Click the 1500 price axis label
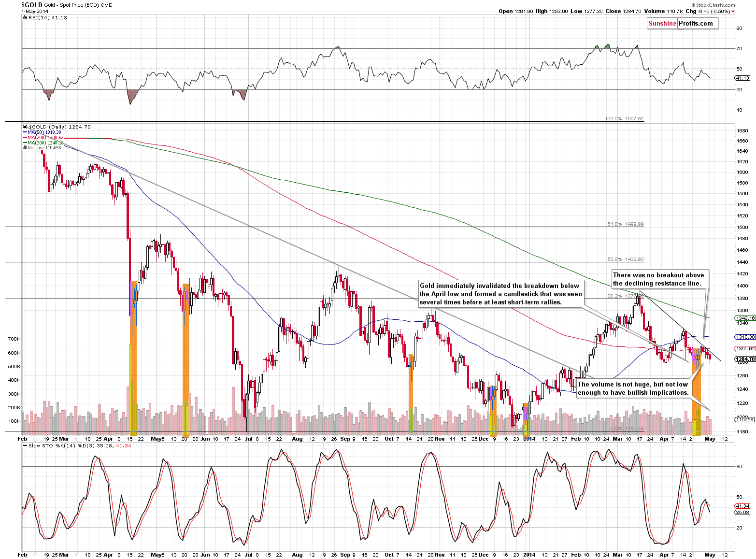The image size is (756, 559). pos(742,227)
